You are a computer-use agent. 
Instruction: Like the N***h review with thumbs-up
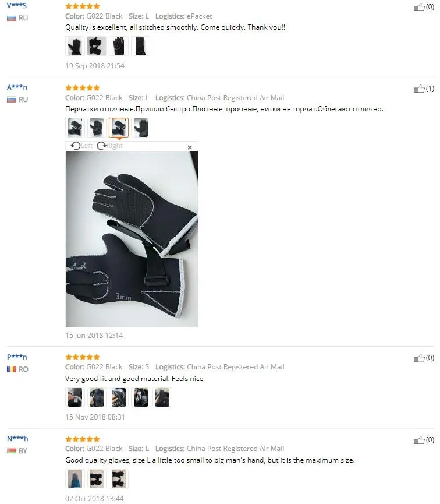point(419,440)
